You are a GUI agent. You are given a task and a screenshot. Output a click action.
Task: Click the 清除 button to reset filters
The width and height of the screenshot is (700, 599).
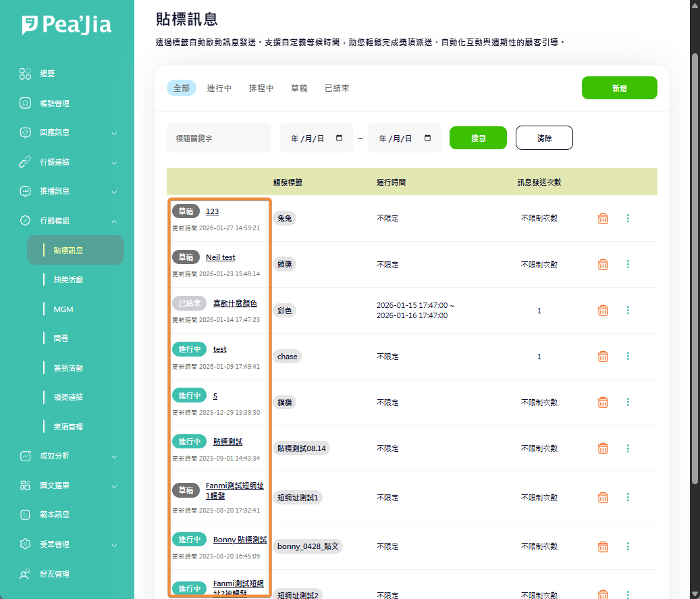544,138
